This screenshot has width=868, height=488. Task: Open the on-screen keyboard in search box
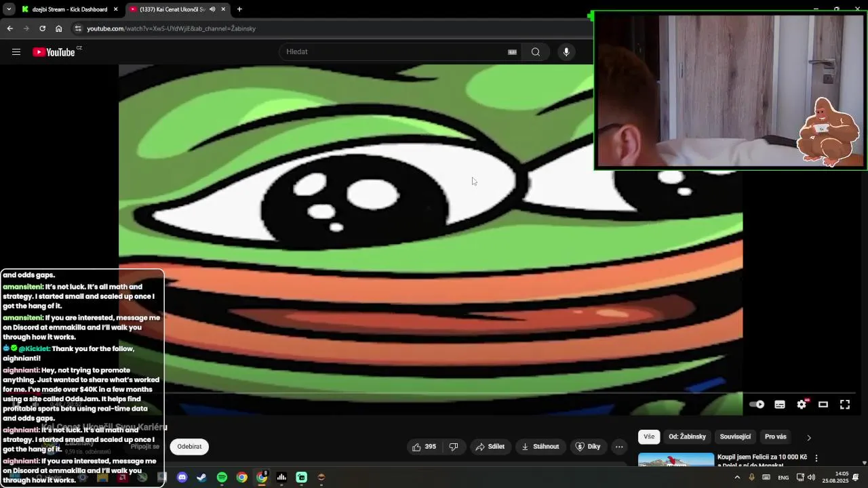513,52
